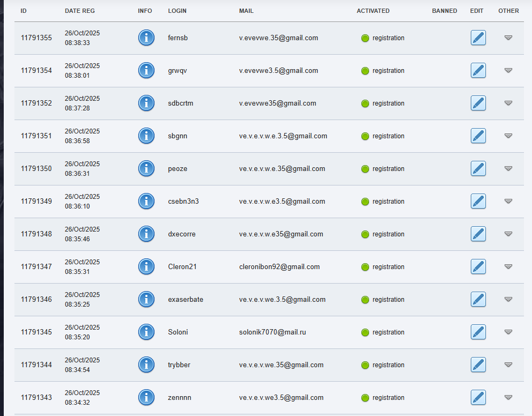
Task: Expand other options for sdbcrtm row
Action: [x=508, y=103]
